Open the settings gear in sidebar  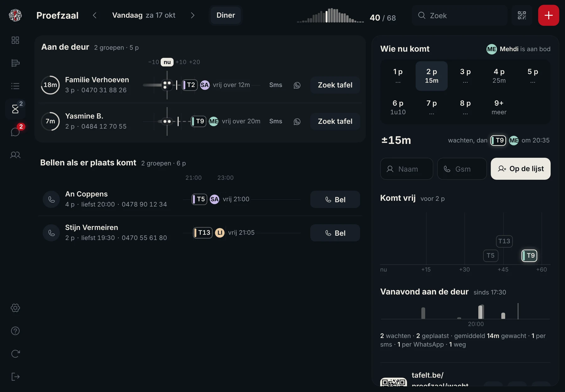pos(15,308)
